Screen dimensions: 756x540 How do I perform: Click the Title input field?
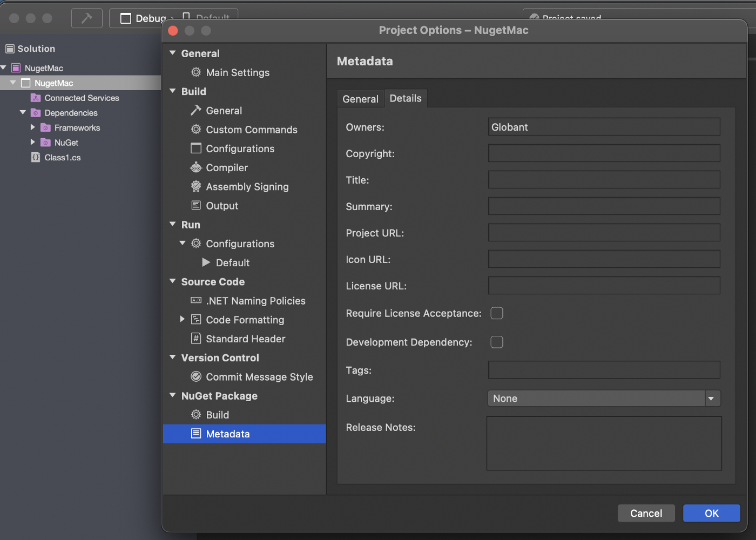[604, 179]
